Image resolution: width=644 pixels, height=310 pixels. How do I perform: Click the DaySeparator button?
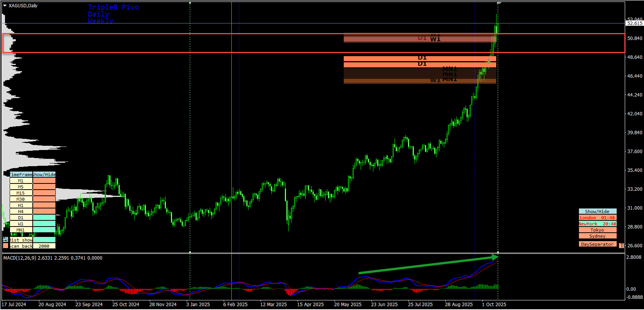[597, 244]
